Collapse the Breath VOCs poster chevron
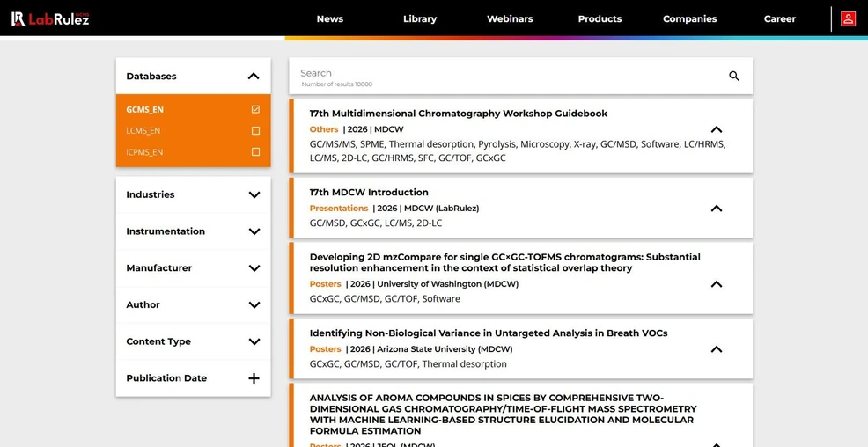Image resolution: width=868 pixels, height=447 pixels. (716, 349)
